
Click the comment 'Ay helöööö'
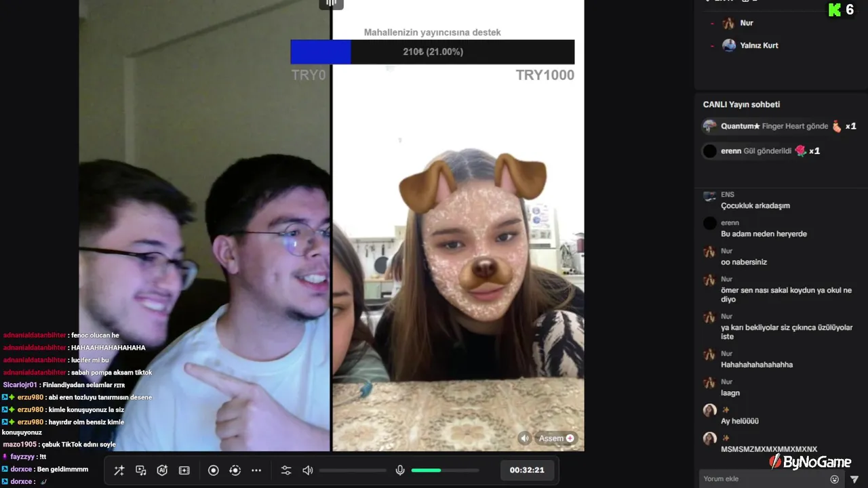tap(740, 422)
